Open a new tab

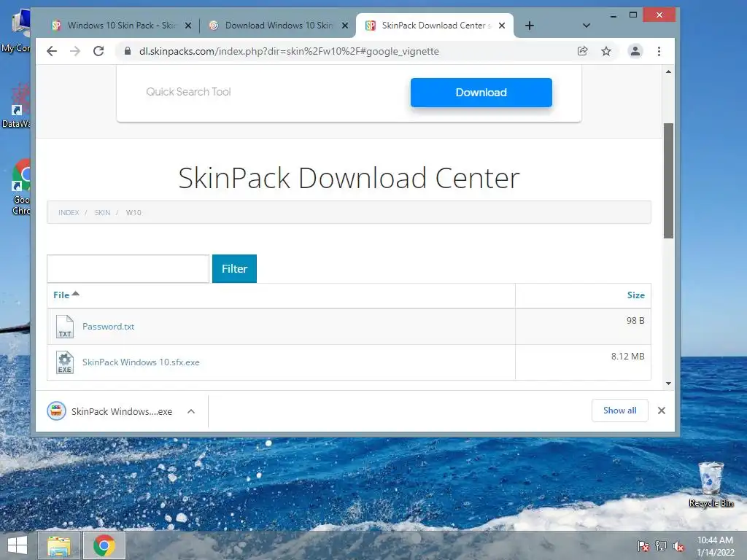point(530,26)
